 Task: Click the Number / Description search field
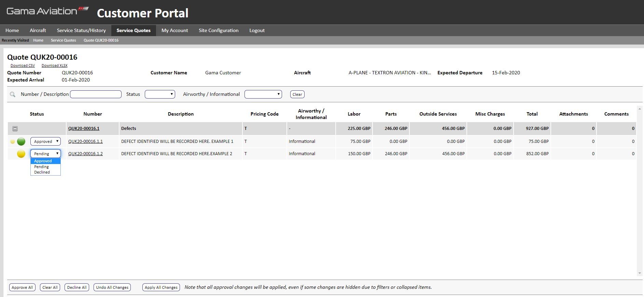[96, 94]
